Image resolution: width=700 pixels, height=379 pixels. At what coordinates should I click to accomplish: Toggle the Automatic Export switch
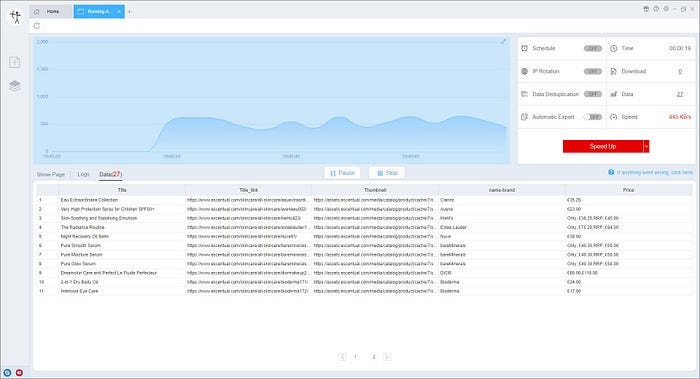[593, 117]
